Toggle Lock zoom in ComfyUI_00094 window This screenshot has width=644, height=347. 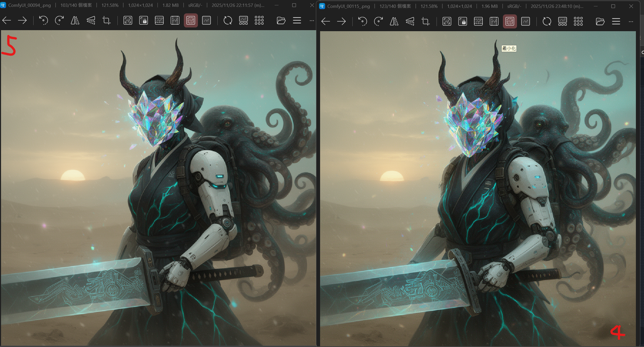tap(144, 21)
